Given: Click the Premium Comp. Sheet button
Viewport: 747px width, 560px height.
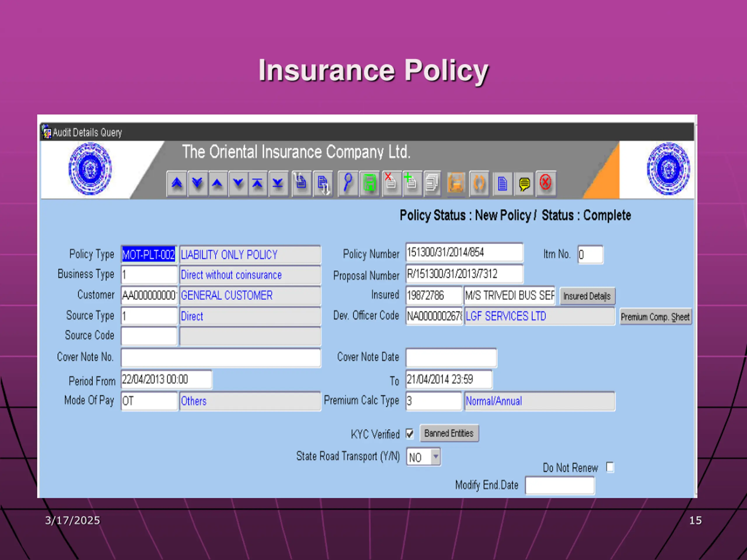Looking at the screenshot, I should pyautogui.click(x=655, y=317).
